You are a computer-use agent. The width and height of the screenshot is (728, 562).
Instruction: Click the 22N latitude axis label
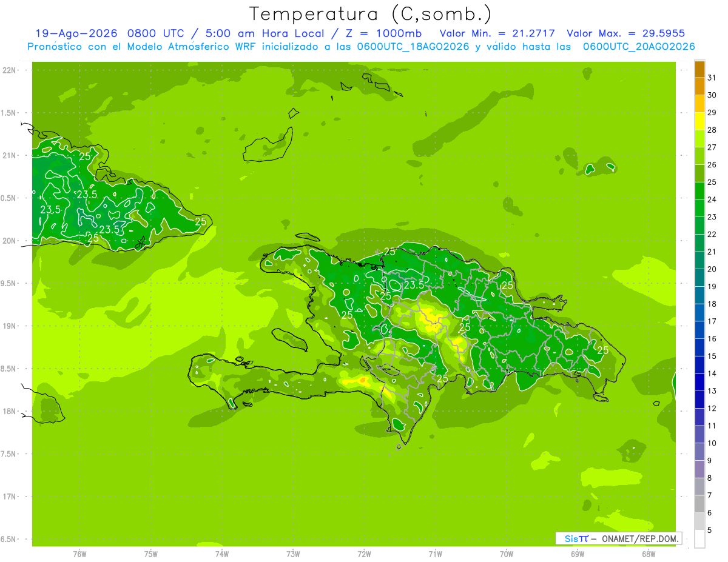(9, 70)
